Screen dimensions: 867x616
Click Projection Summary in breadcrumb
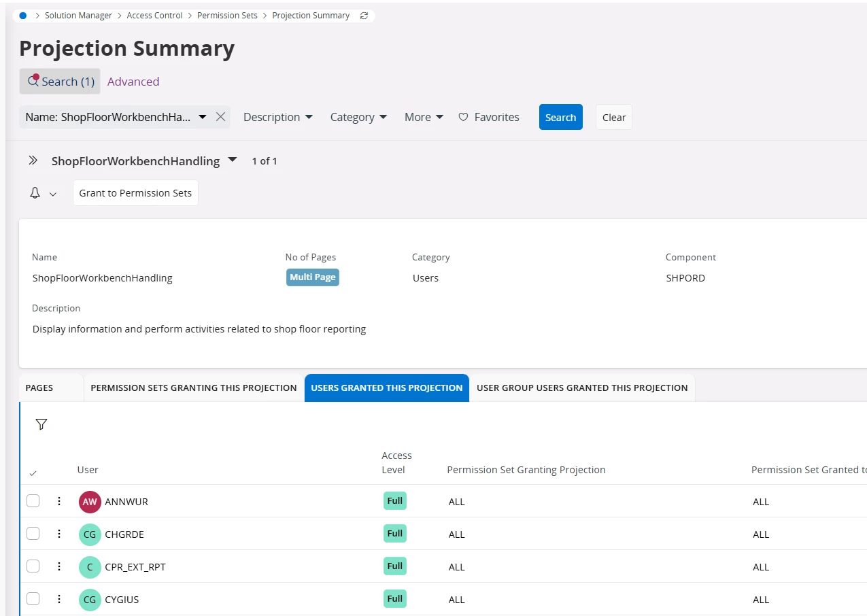click(311, 16)
